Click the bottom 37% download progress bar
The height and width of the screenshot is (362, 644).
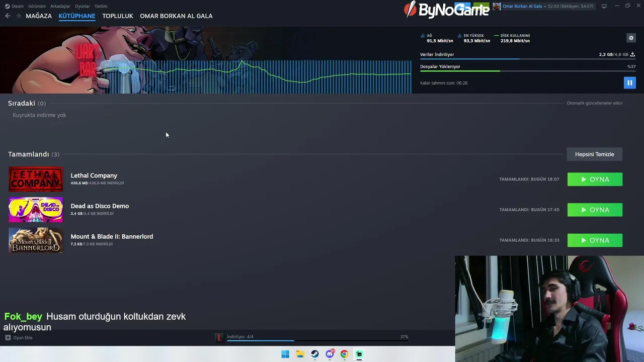pos(317,341)
